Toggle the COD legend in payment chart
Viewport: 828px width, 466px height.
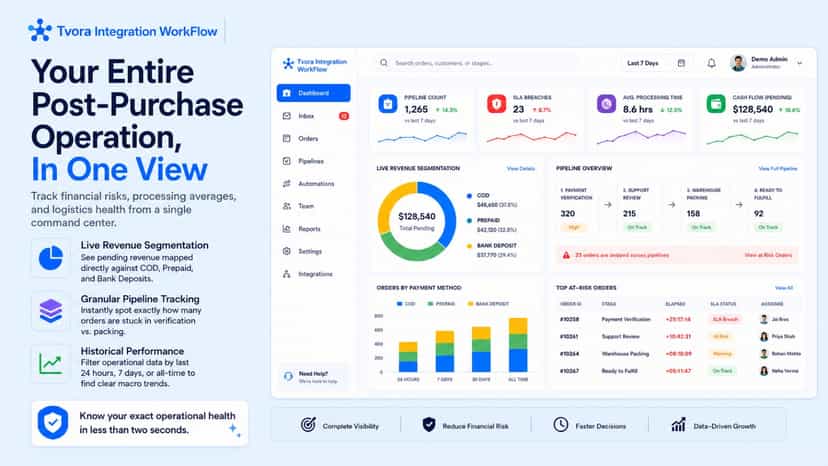(406, 304)
